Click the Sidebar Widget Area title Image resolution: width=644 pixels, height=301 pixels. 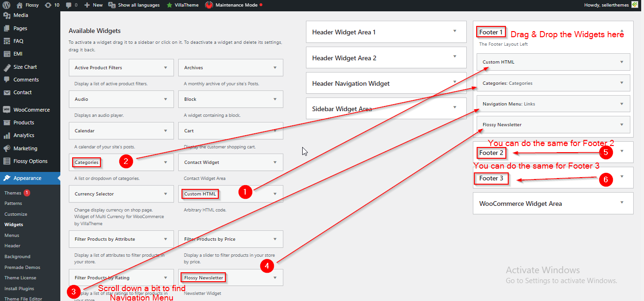tap(342, 109)
